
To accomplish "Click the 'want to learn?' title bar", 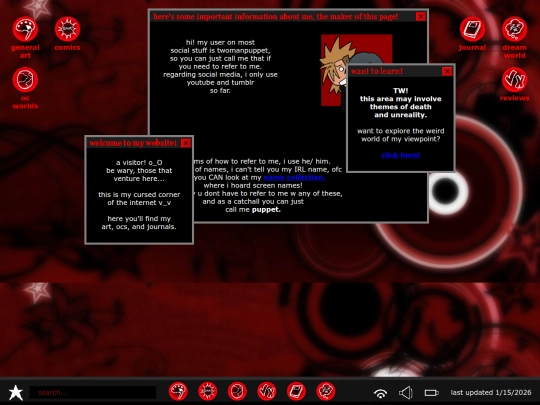I will tap(401, 71).
